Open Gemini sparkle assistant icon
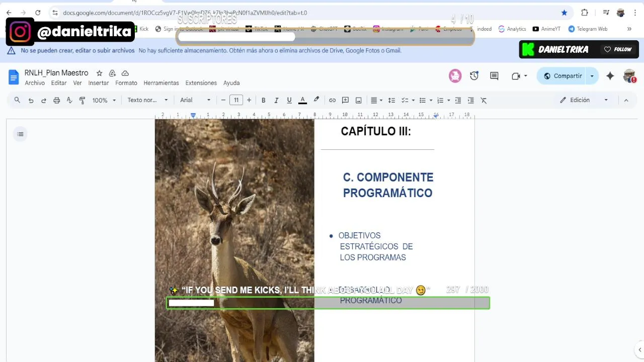644x362 pixels. [x=610, y=76]
